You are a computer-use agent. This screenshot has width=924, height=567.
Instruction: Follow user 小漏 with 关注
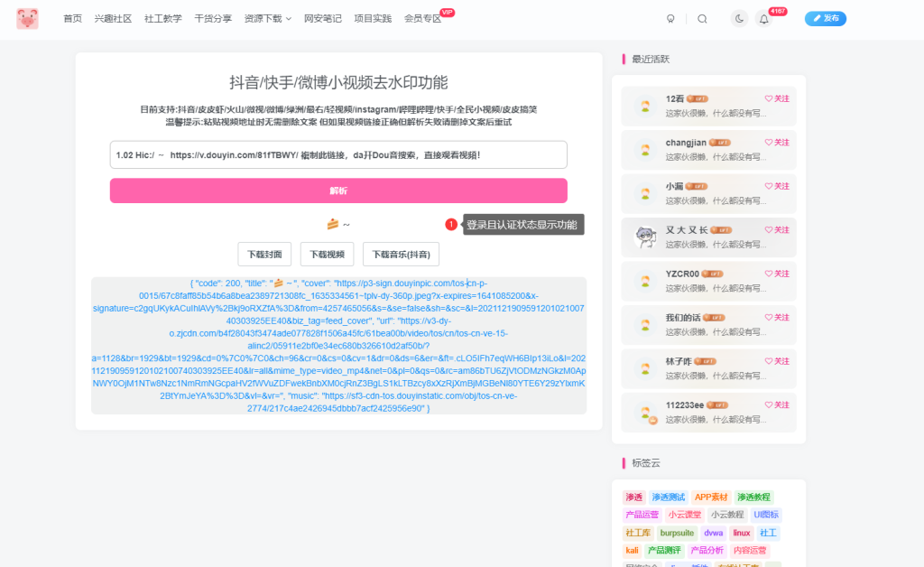pos(777,186)
